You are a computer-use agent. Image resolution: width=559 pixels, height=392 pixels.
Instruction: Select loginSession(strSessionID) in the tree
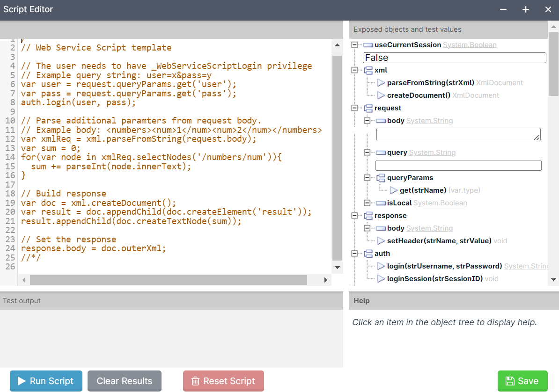(x=435, y=279)
